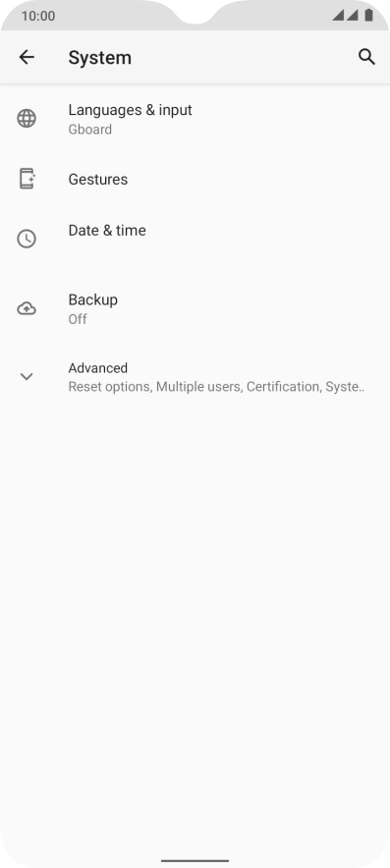Image resolution: width=390 pixels, height=868 pixels.
Task: Tap the bottom navigation gesture pill
Action: (x=195, y=861)
